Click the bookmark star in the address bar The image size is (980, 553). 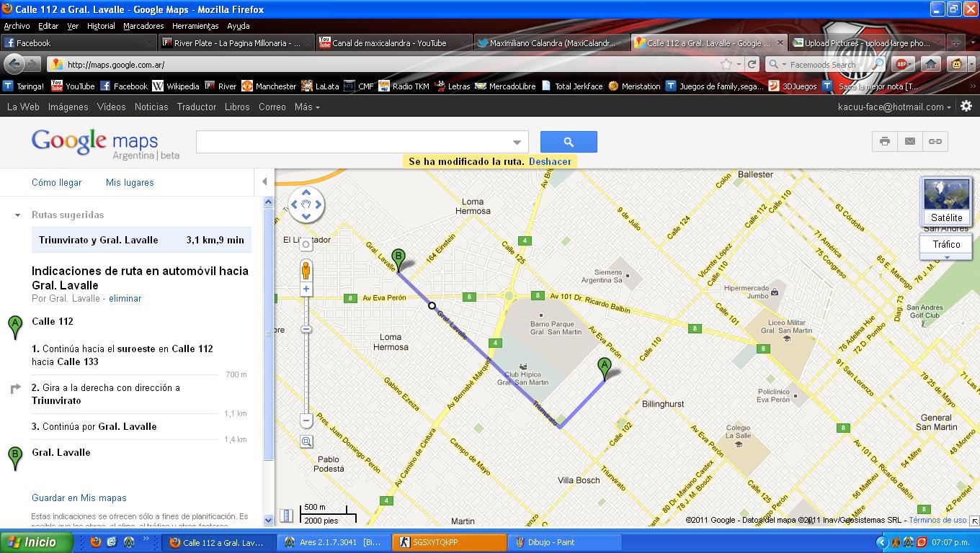point(726,64)
